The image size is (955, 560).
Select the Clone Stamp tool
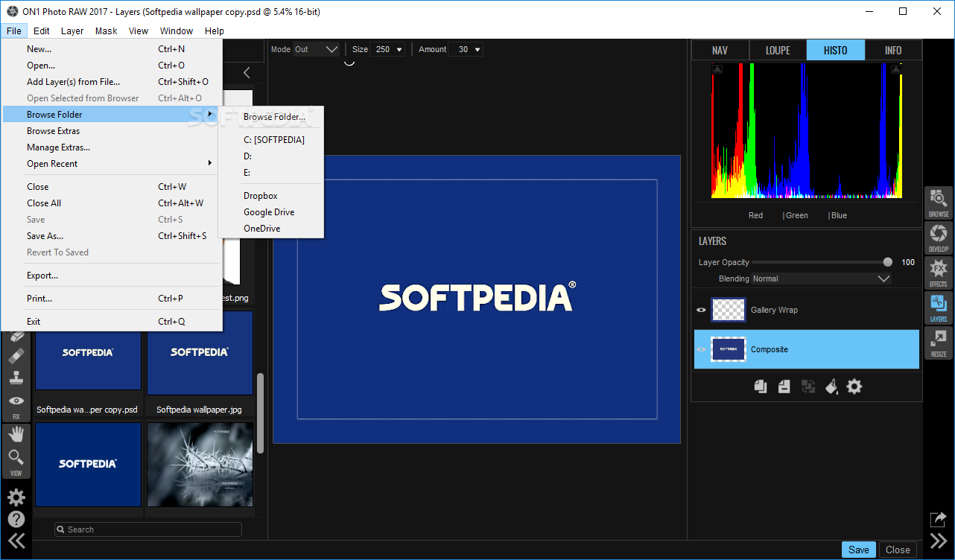coord(16,378)
